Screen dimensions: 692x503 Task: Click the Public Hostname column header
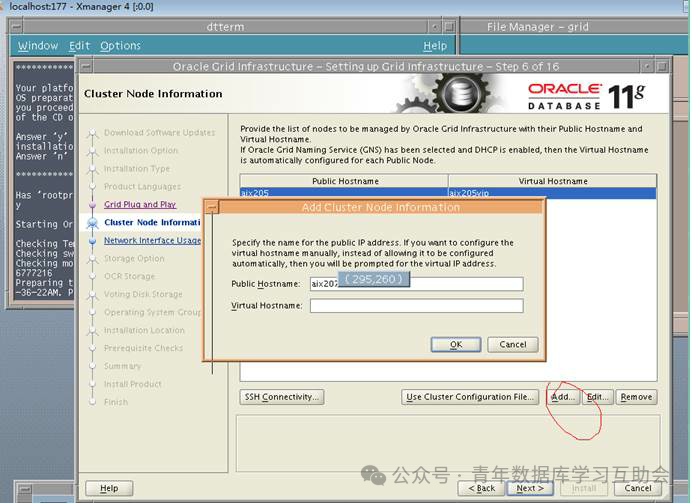(344, 181)
